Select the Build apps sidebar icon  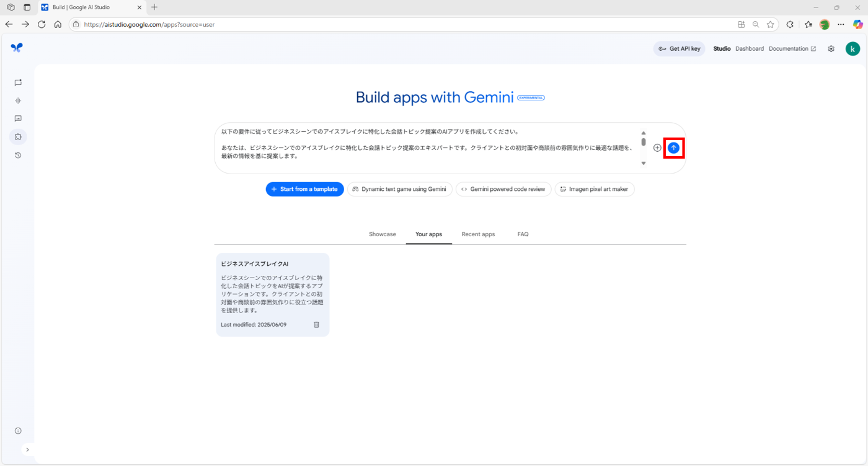(x=18, y=137)
